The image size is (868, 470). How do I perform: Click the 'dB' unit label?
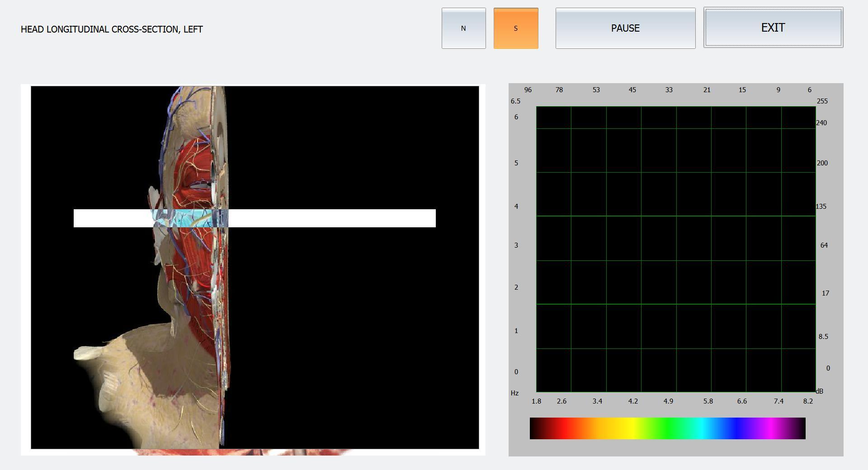820,391
